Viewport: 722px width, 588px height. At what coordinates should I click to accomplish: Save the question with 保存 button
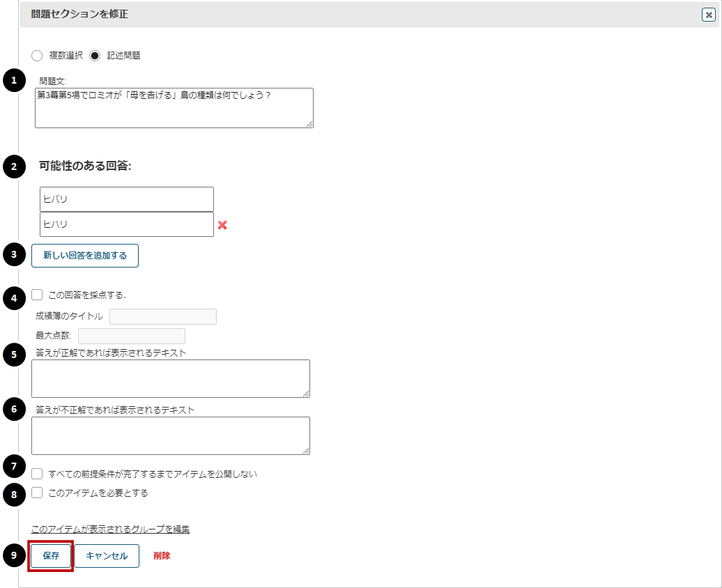[51, 556]
